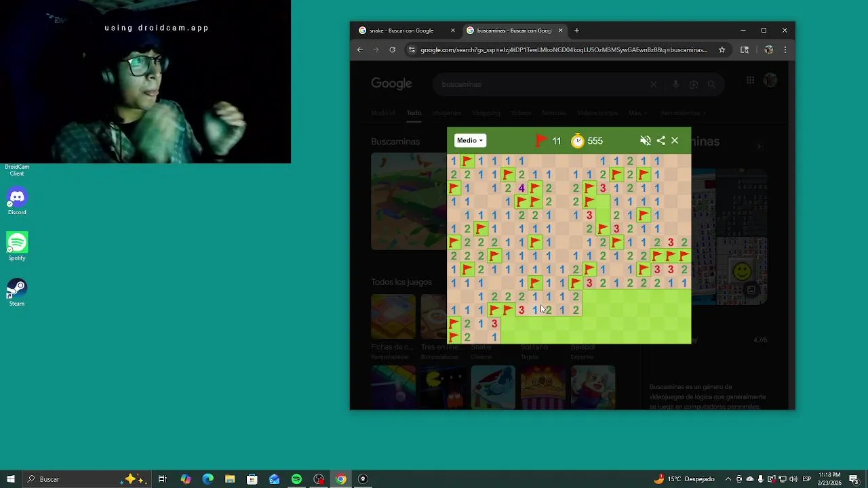Switch the ESP input language
Screen dimensions: 868x488
807,479
